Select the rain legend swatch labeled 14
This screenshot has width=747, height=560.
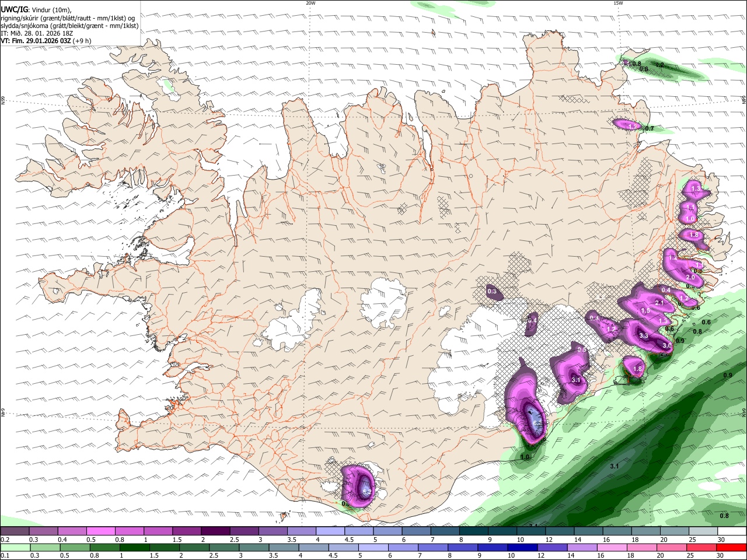click(582, 548)
